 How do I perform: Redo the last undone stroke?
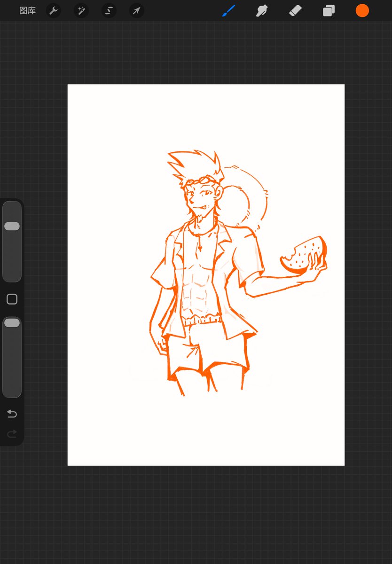tap(12, 433)
